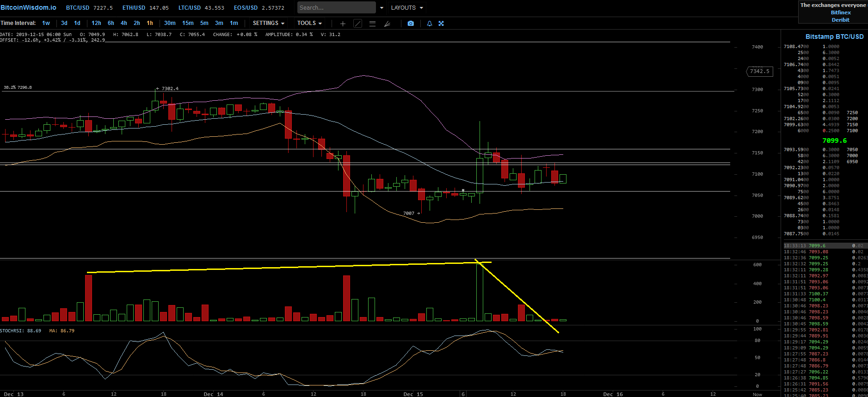This screenshot has width=868, height=397.
Task: Switch time interval to 3d
Action: pos(64,23)
